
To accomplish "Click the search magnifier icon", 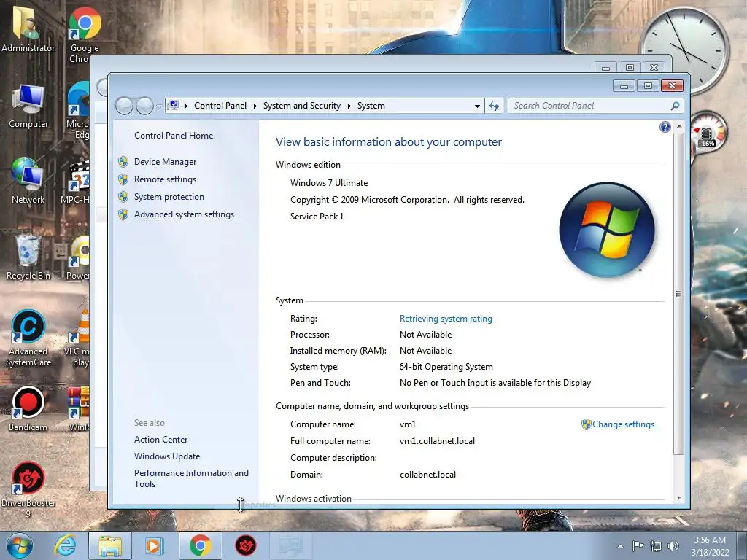I will pos(675,106).
